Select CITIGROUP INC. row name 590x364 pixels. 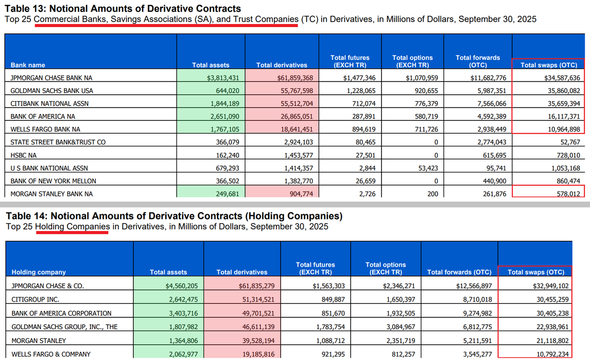tap(35, 299)
